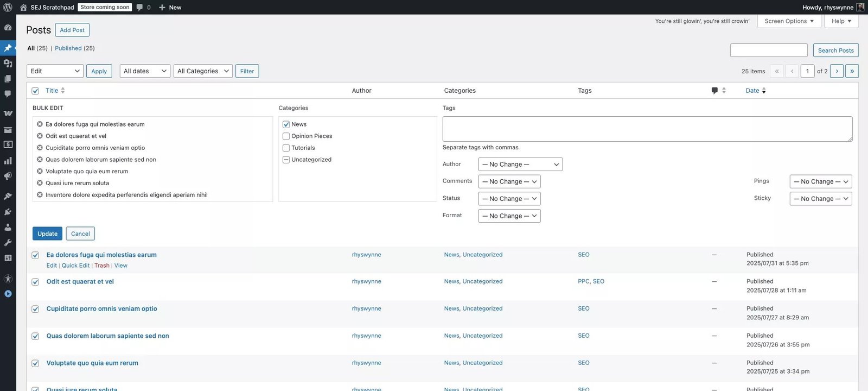The width and height of the screenshot is (868, 391).
Task: Open the Sticky No Change dropdown
Action: (x=821, y=199)
